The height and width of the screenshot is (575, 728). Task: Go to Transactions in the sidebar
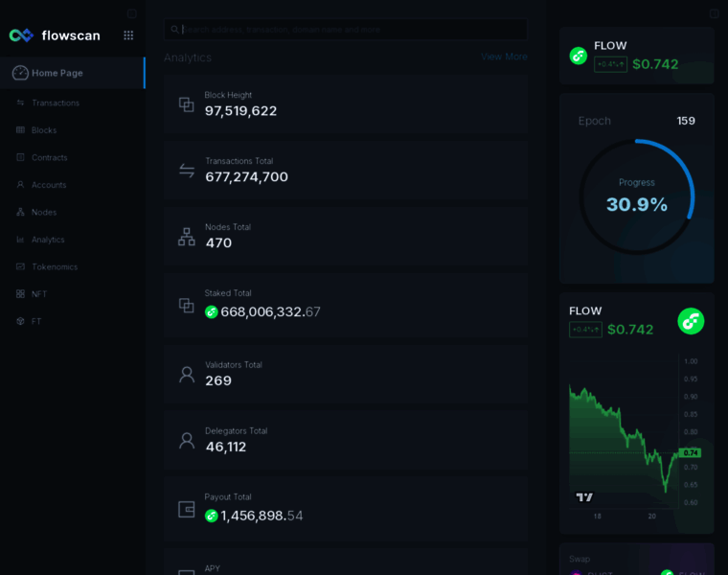tap(55, 103)
